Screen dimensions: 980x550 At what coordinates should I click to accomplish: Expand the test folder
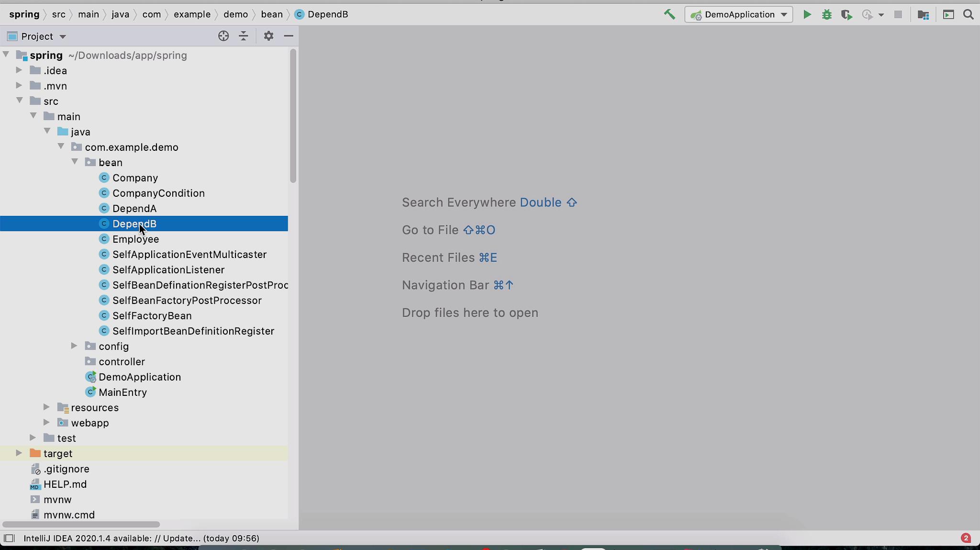33,438
